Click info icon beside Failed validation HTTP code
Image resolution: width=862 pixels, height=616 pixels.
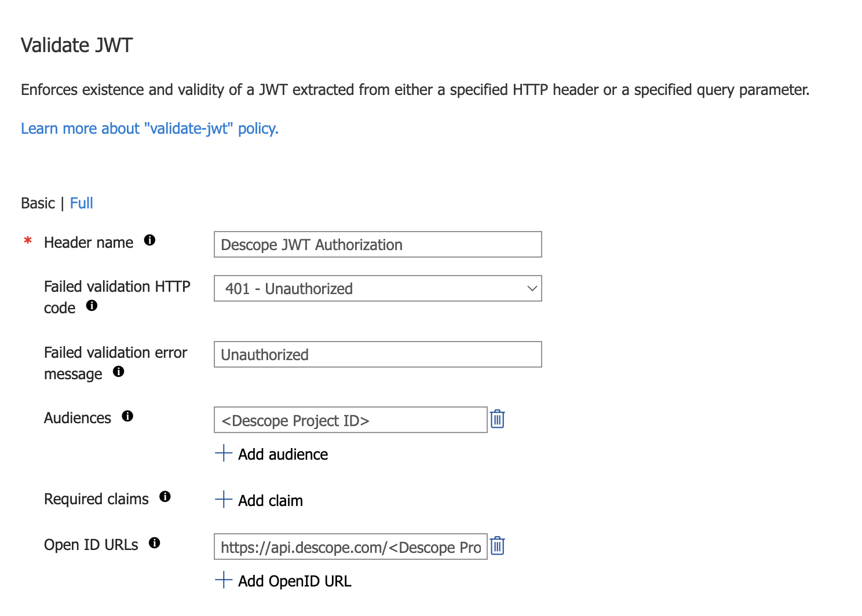tap(92, 306)
